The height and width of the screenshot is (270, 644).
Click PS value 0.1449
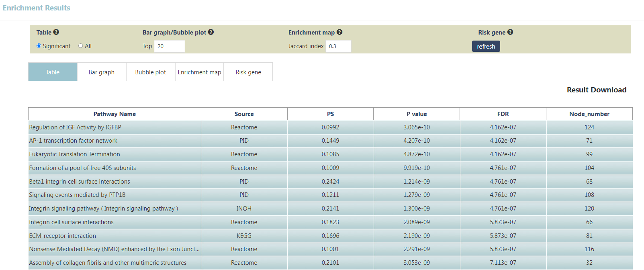tap(330, 141)
